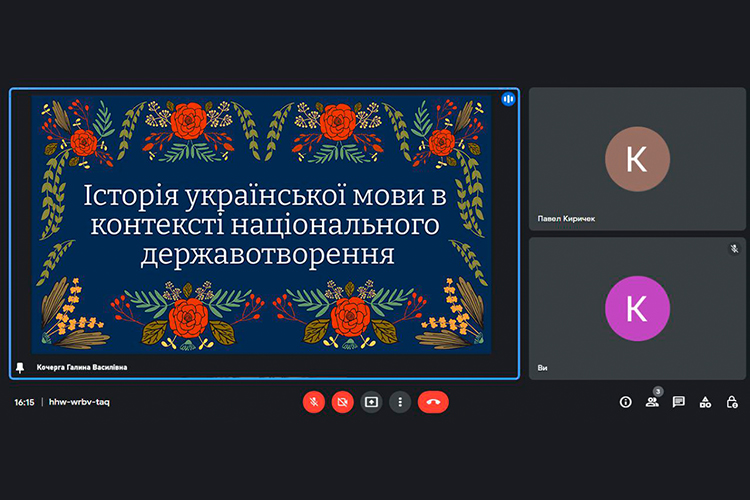Unmute the microphone in call controls
The height and width of the screenshot is (500, 750).
tap(314, 402)
